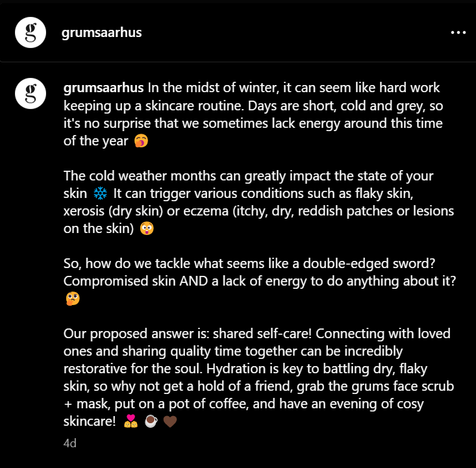Click the blue snowflake emoji

point(100,193)
